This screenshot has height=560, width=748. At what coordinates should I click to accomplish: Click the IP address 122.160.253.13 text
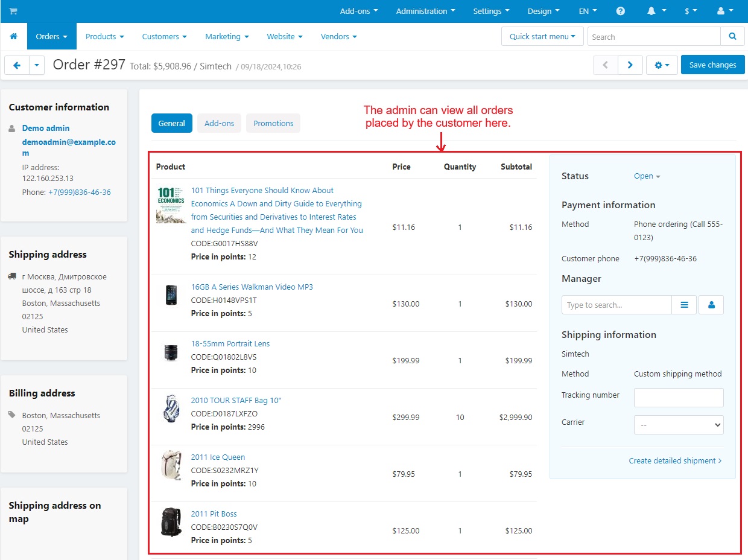(x=48, y=173)
